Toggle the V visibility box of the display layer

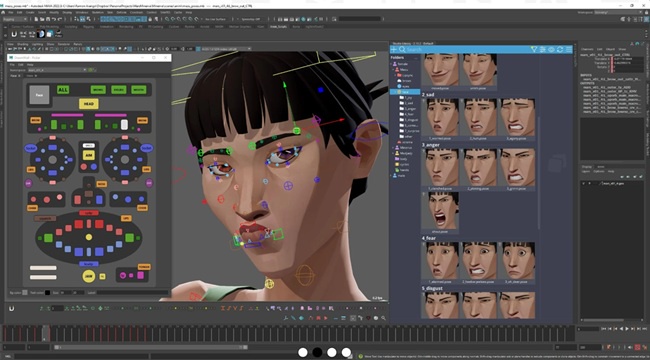(x=584, y=183)
